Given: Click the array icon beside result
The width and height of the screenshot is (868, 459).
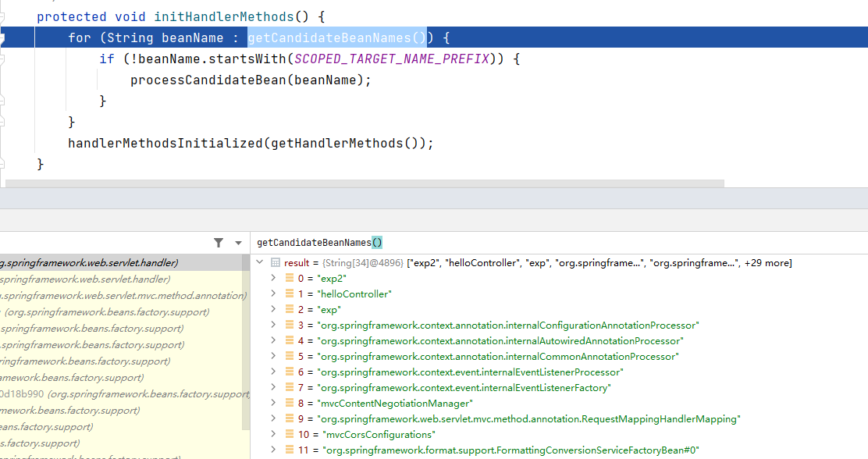Looking at the screenshot, I should coord(275,263).
